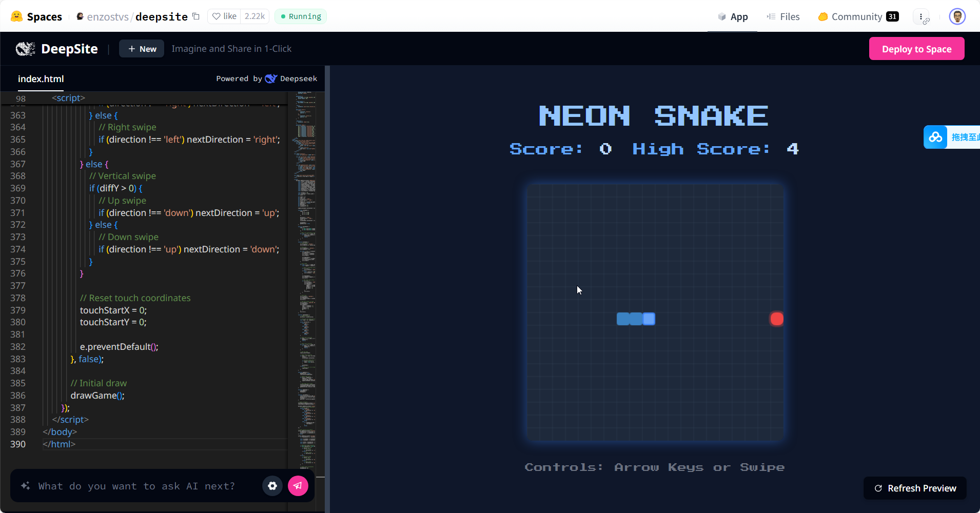This screenshot has width=980, height=513.
Task: Click the sticky '<script>' line 98
Action: [68, 97]
